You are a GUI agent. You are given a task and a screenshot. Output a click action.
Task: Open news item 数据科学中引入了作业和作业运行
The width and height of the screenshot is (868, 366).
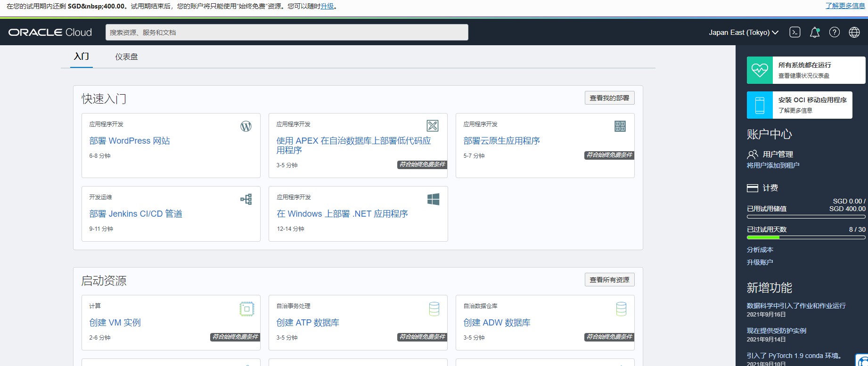(x=796, y=306)
